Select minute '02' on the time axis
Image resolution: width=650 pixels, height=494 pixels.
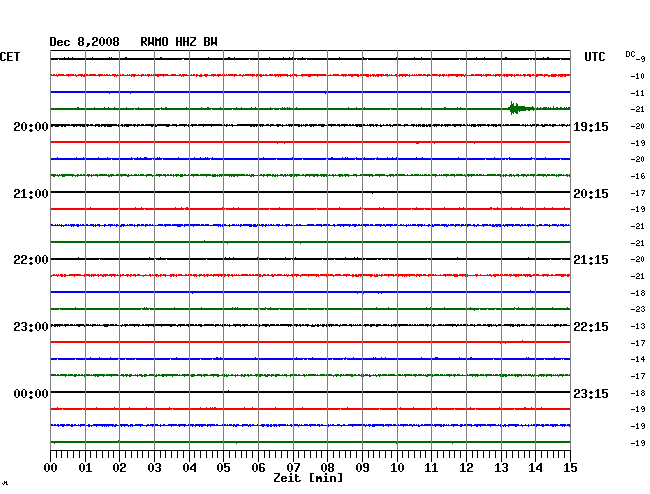119,468
